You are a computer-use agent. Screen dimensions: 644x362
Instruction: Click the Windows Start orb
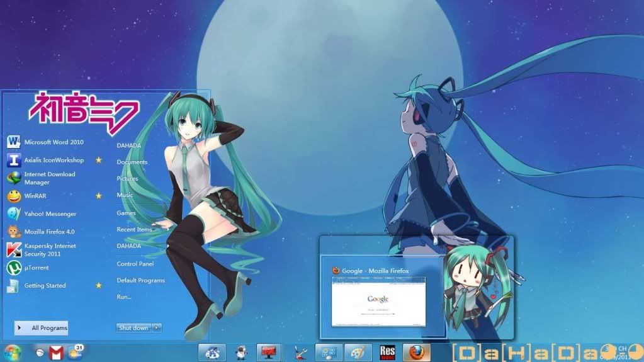tap(11, 352)
